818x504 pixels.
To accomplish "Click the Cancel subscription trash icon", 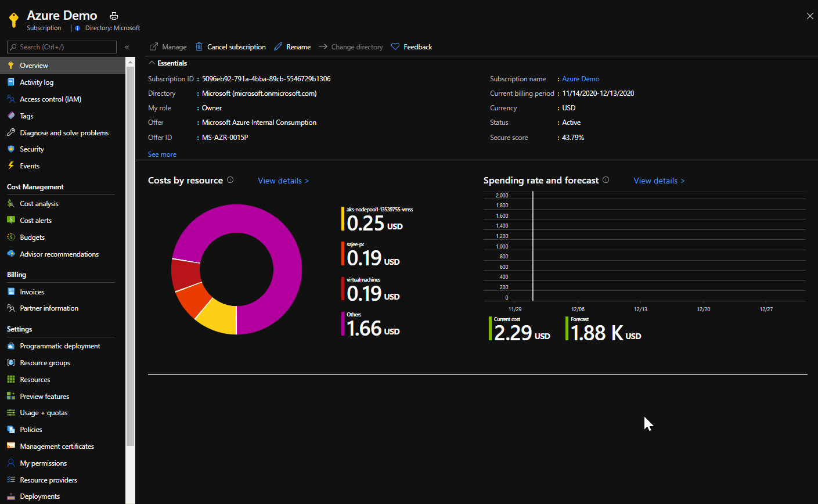I will 199,46.
